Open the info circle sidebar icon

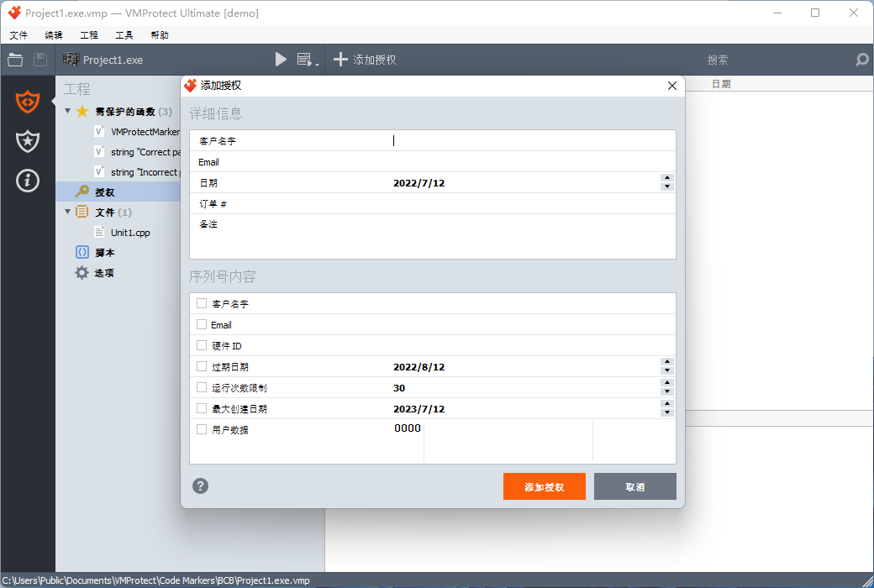click(27, 181)
